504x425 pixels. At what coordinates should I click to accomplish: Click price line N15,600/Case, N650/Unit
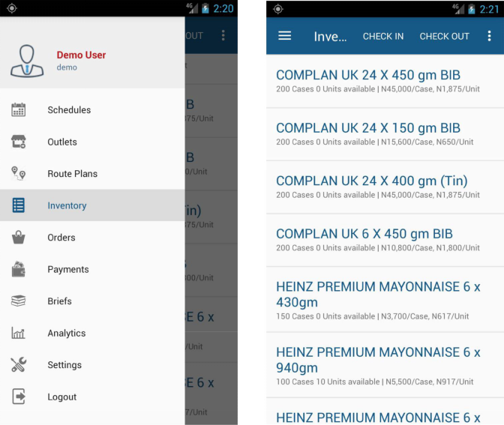[427, 142]
